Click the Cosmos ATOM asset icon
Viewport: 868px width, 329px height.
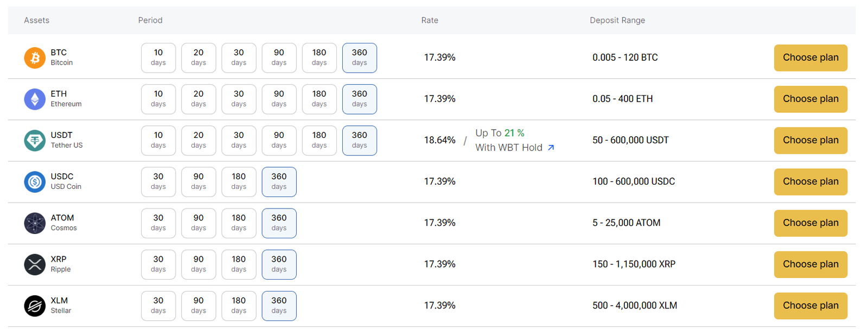click(x=35, y=223)
